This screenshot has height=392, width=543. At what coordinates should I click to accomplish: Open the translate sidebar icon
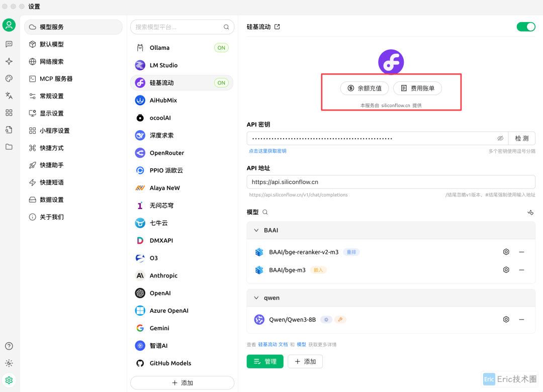tap(9, 95)
